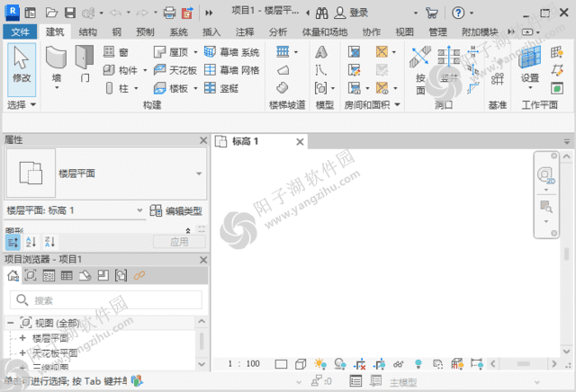Select the 竖井 (Shaft) opening tool
The image size is (576, 392).
point(448,64)
